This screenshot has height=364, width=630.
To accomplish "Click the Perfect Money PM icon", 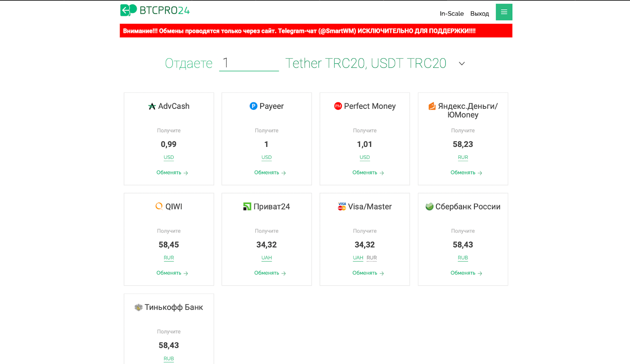I will point(338,106).
